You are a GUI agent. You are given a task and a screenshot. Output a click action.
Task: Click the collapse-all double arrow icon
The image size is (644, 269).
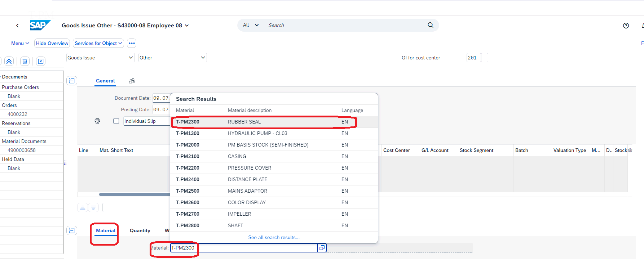[9, 61]
